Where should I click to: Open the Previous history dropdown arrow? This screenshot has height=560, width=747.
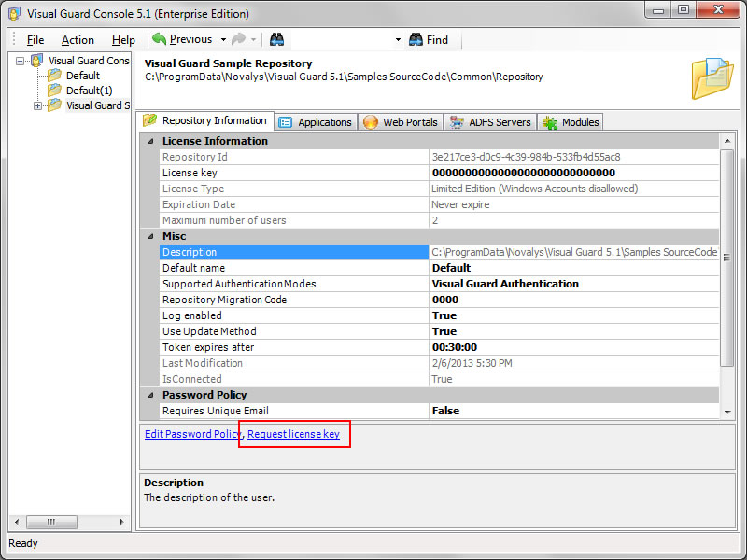[223, 39]
